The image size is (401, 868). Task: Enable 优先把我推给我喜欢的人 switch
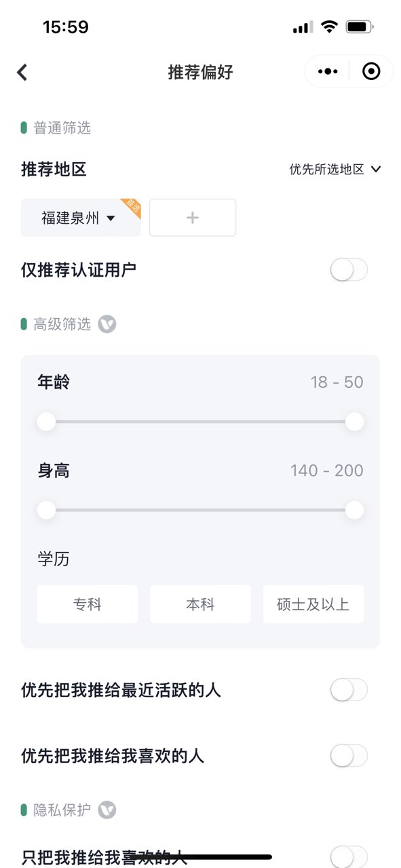[349, 755]
